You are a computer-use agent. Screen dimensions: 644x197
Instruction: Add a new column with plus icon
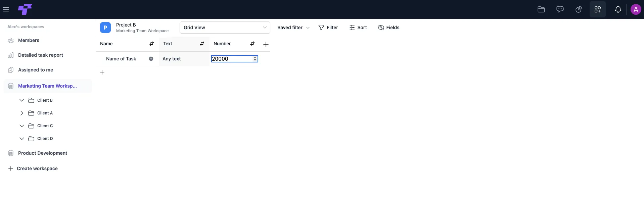[x=266, y=44]
